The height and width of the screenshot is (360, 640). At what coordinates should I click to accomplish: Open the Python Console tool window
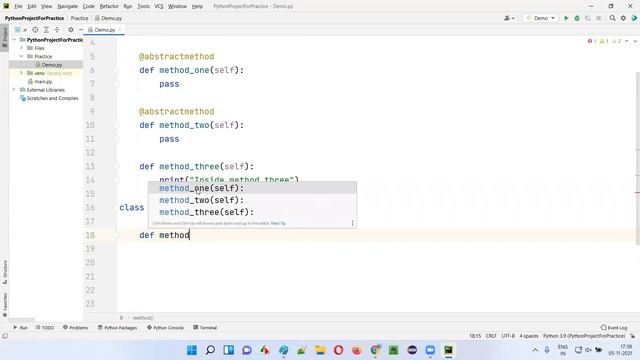165,328
